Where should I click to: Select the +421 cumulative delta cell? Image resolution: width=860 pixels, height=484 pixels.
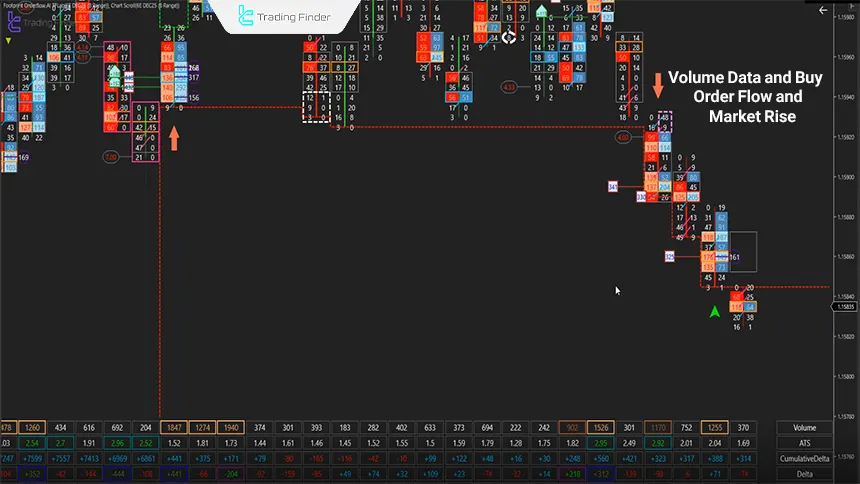(x=630, y=458)
